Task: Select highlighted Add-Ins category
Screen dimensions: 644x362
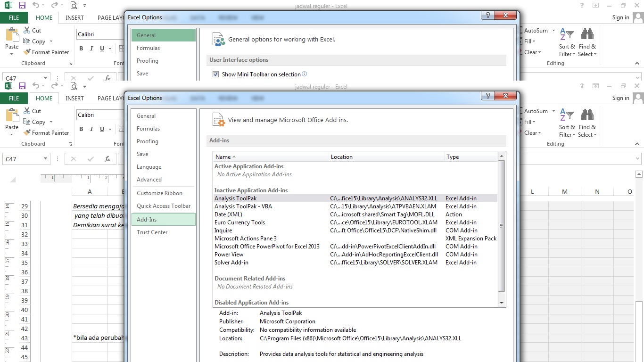Action: [x=163, y=219]
